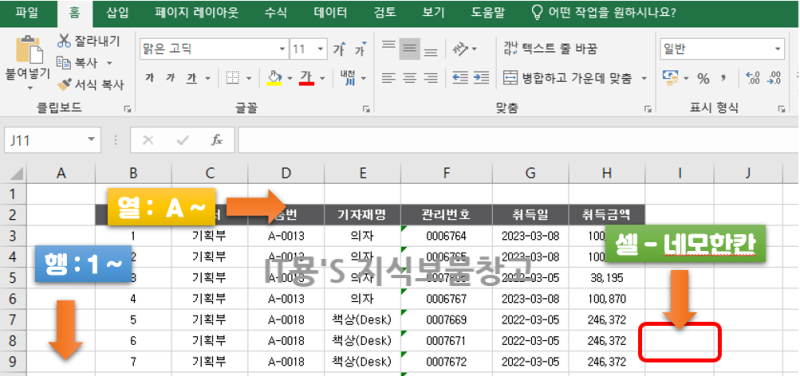This screenshot has height=376, width=800.
Task: Open 병합하고 가운데 맞춤 dropdown arrow
Action: [x=644, y=79]
